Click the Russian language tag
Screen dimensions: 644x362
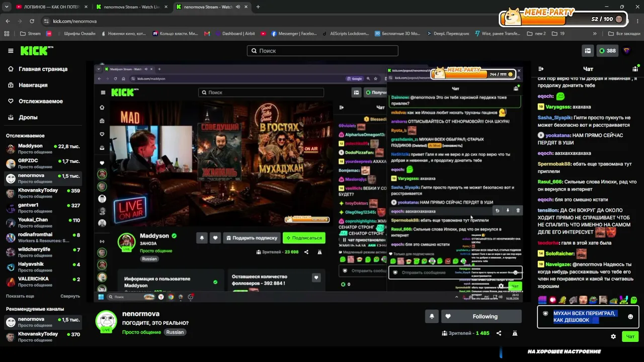(x=175, y=332)
